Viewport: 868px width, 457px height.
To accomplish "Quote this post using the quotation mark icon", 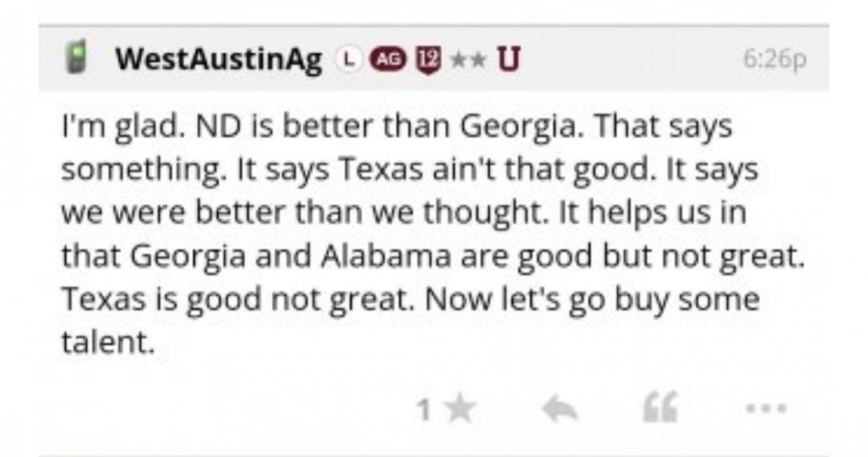I will click(659, 408).
